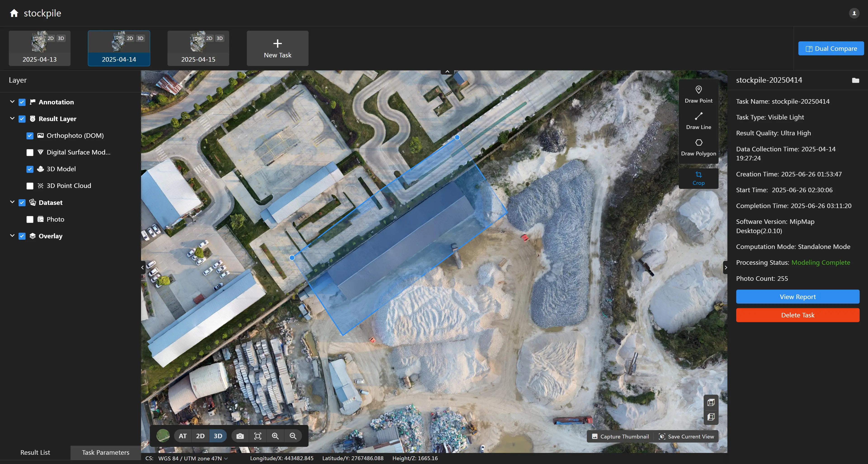
Task: Collapse the Result Layer tree group
Action: 12,119
